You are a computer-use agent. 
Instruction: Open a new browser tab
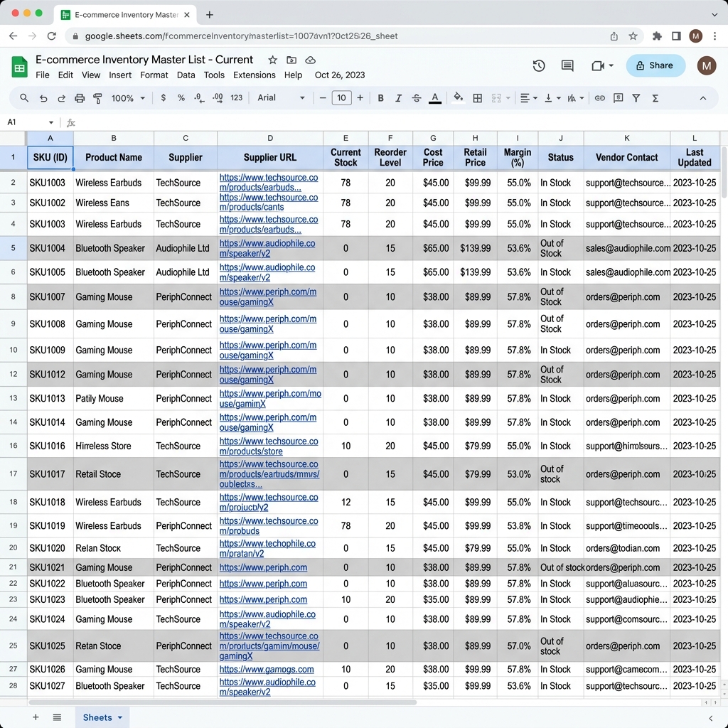click(x=210, y=15)
